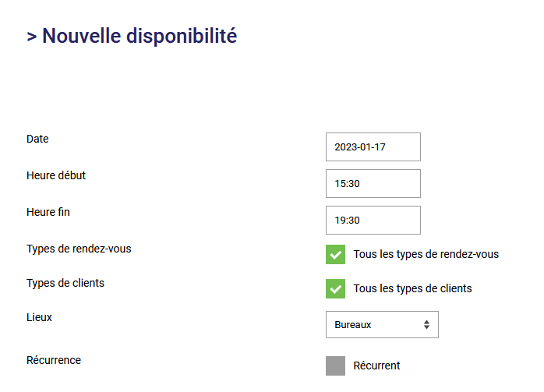Click the 'Lieux' field label
Image resolution: width=544 pixels, height=392 pixels.
[40, 317]
